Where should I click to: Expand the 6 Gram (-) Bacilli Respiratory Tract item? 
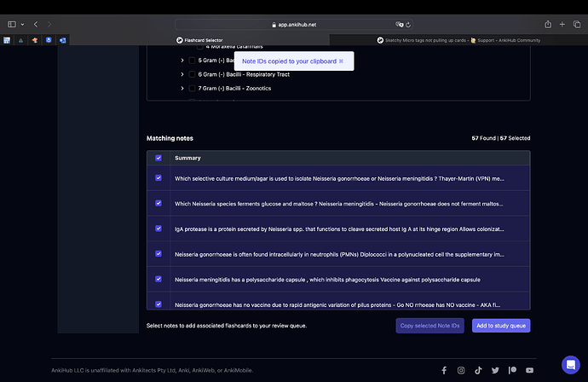coord(182,74)
